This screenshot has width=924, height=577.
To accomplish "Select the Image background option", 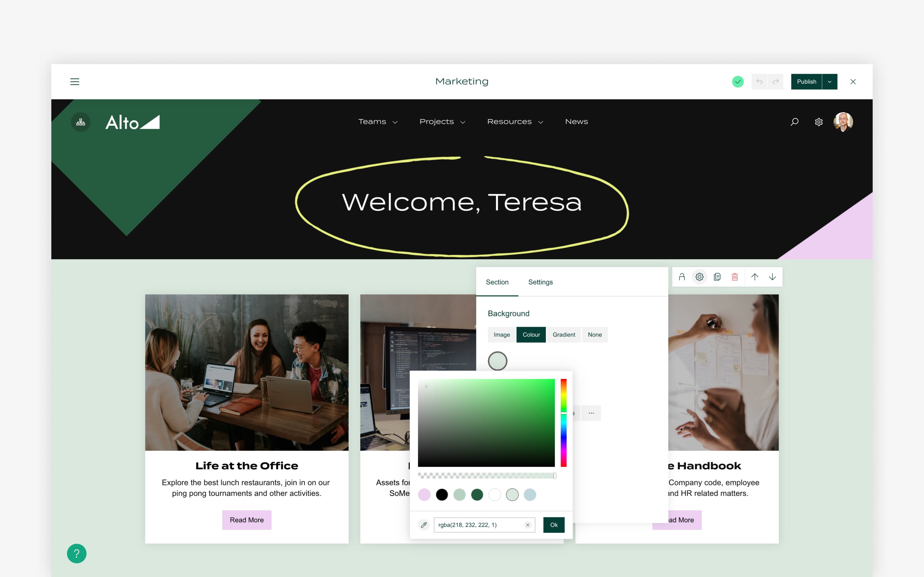I will pos(501,334).
